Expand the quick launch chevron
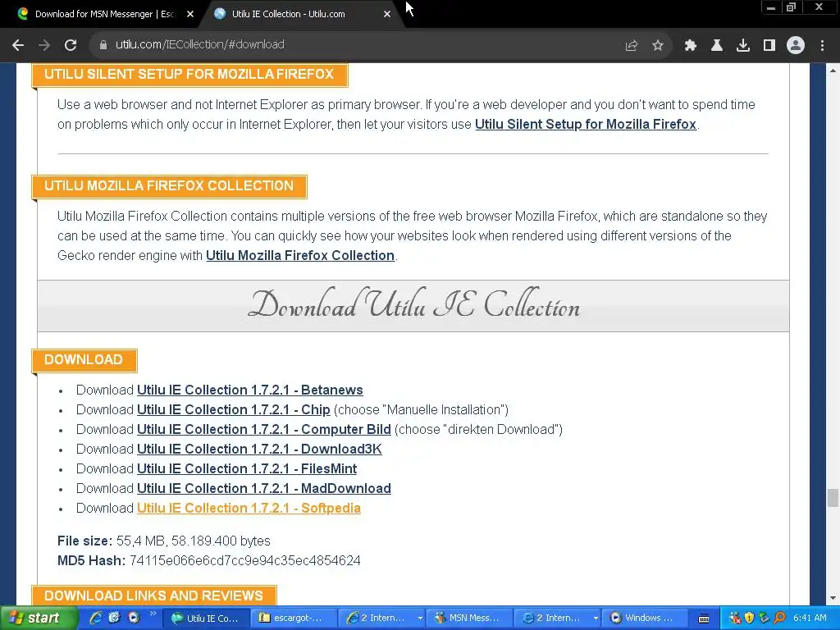840x630 pixels. [153, 614]
